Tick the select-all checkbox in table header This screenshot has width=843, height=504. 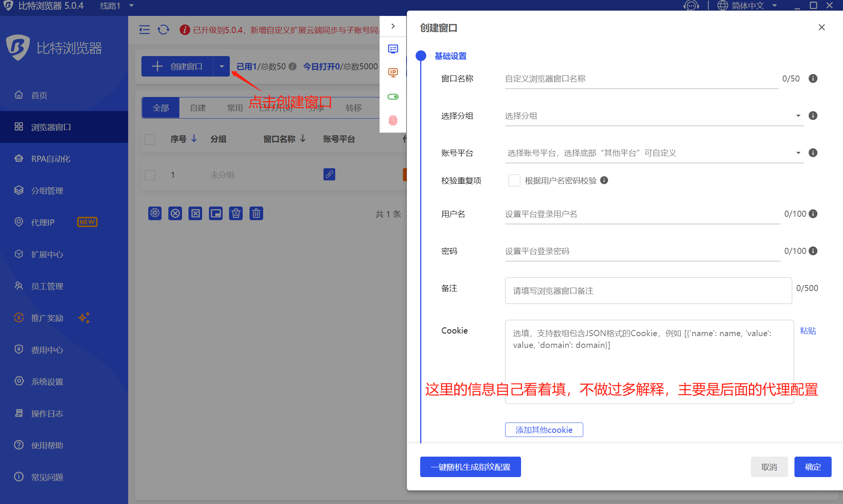pos(150,139)
